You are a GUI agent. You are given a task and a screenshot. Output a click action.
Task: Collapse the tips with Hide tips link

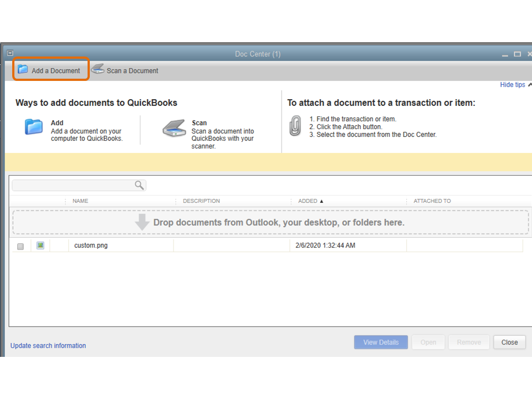click(x=512, y=84)
